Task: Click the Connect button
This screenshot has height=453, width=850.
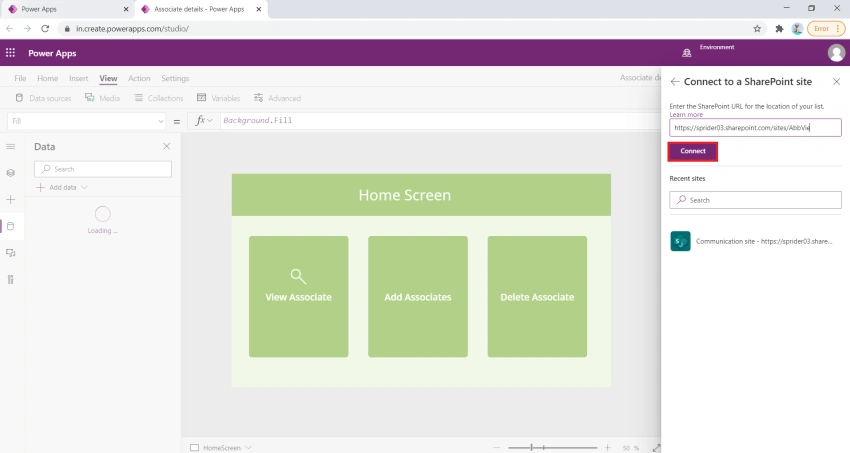Action: point(693,151)
